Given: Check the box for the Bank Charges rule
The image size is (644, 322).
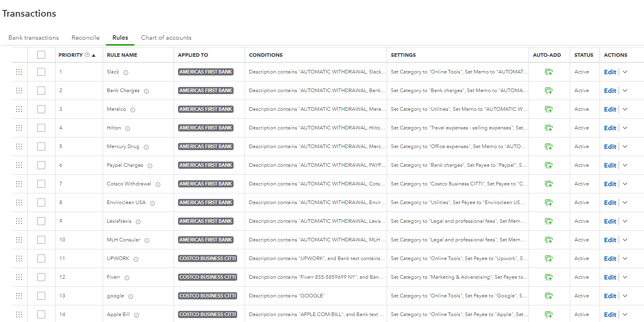Looking at the screenshot, I should pyautogui.click(x=41, y=91).
